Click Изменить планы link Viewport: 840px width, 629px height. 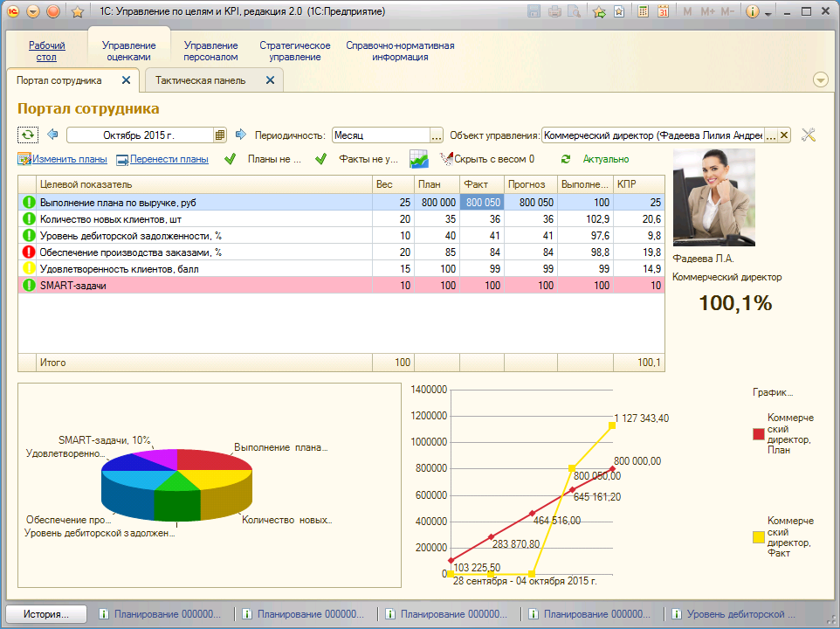[69, 159]
